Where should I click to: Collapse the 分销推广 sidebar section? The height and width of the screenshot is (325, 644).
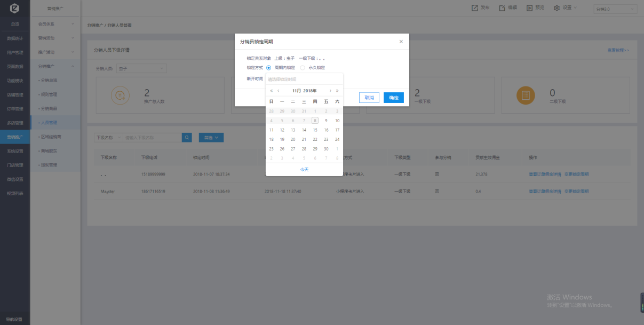click(x=55, y=66)
